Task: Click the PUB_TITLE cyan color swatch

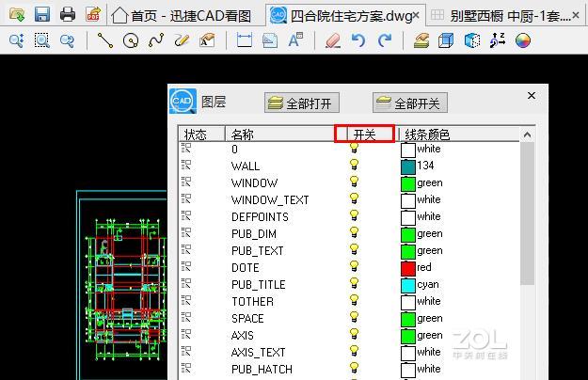Action: [x=408, y=285]
